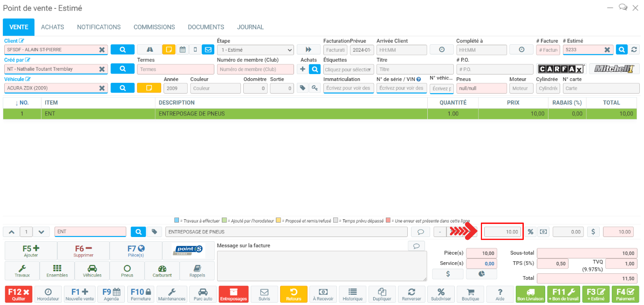Switch to the ACHATS tab

(53, 27)
